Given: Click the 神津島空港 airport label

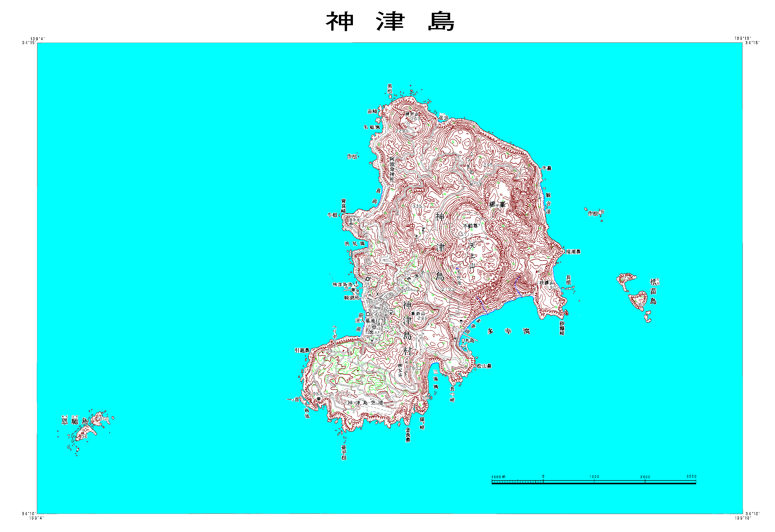Looking at the screenshot, I should point(365,403).
